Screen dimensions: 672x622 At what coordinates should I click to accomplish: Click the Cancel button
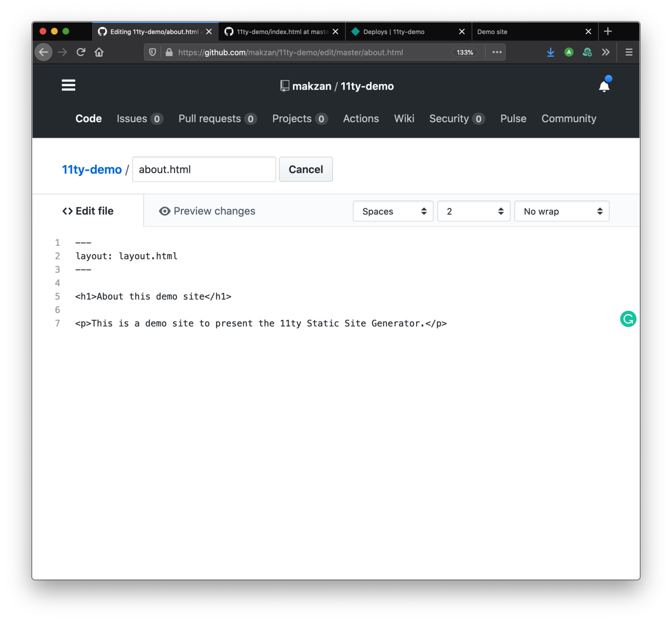pos(306,170)
